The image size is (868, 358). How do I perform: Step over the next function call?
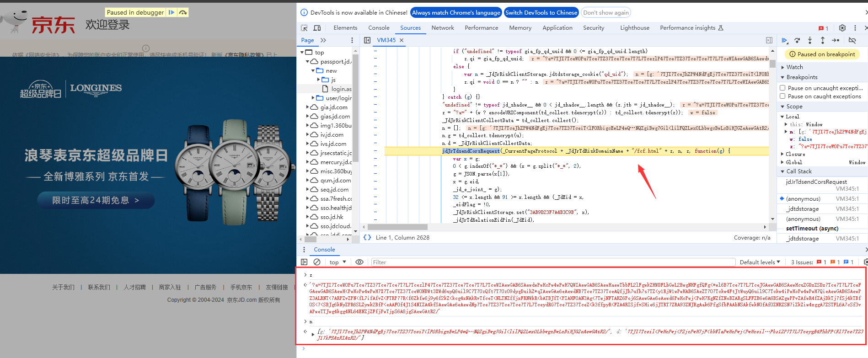tap(797, 40)
